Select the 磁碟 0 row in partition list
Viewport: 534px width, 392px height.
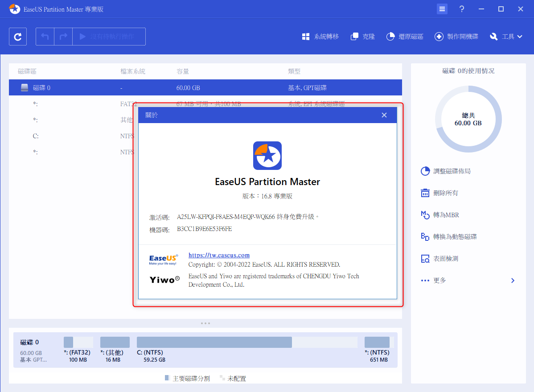point(205,87)
